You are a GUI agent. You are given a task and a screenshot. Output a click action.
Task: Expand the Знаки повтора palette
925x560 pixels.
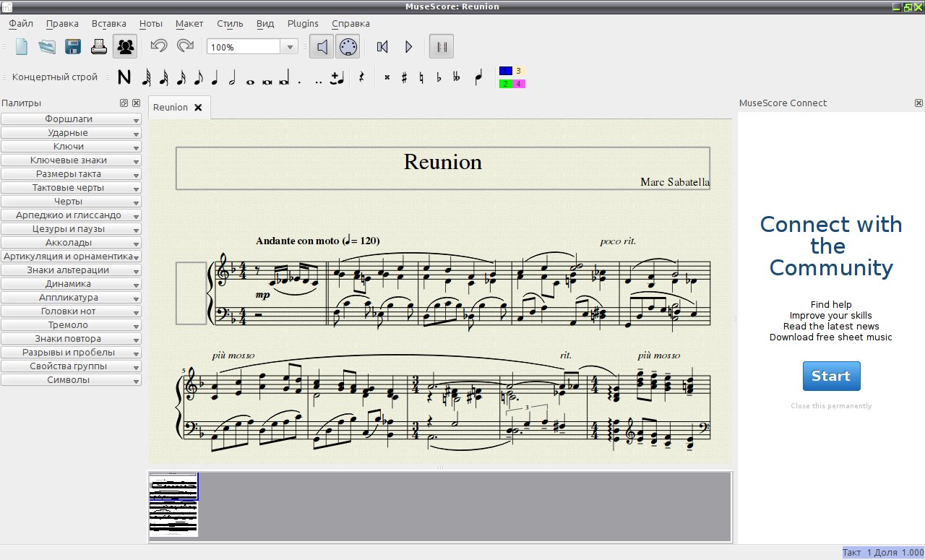click(x=71, y=339)
